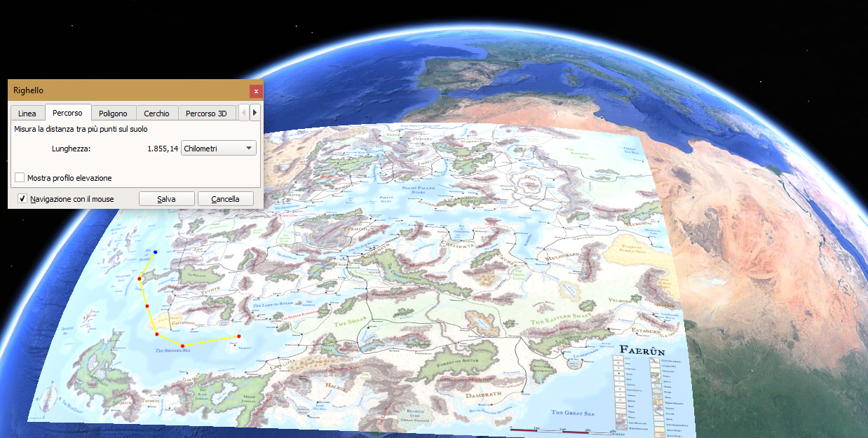Click the 1.855,14 length value
The height and width of the screenshot is (438, 868).
pyautogui.click(x=163, y=149)
